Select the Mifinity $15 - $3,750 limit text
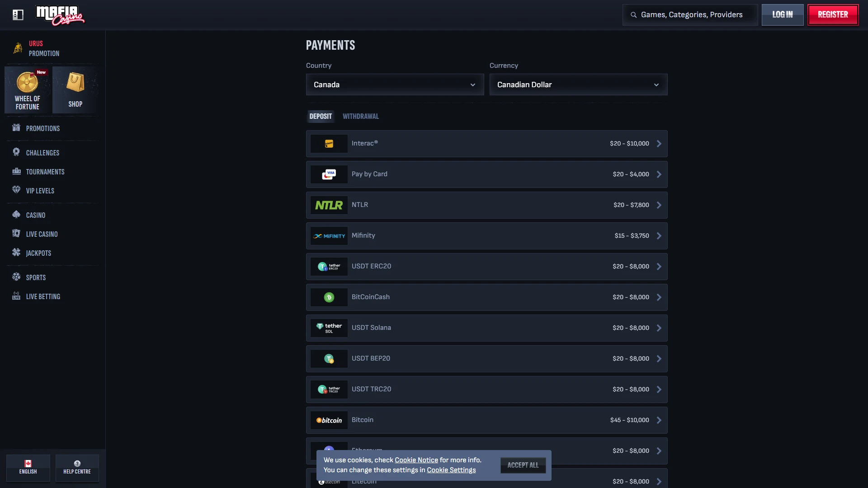The height and width of the screenshot is (488, 868). 632,236
